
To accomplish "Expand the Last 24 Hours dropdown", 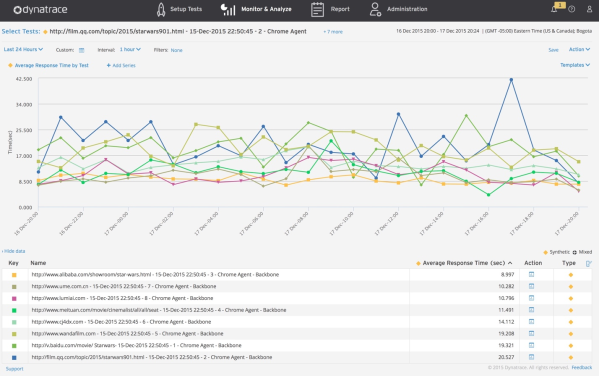I will 23,49.
